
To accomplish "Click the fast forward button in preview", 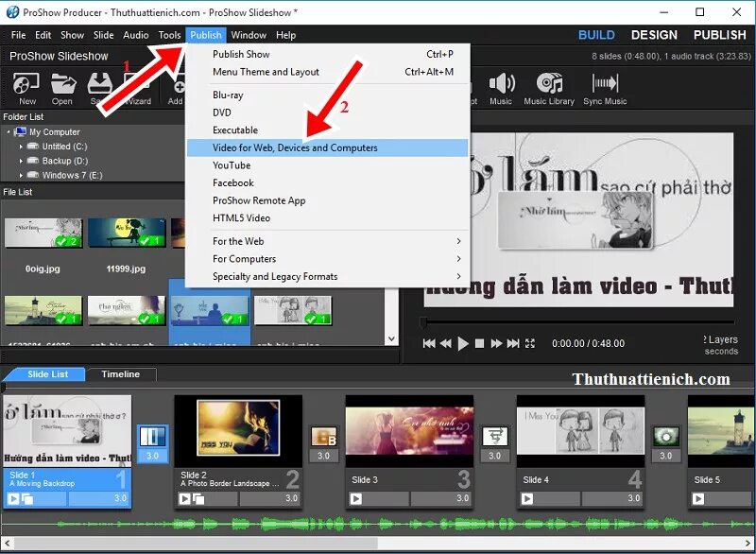I will coord(496,343).
